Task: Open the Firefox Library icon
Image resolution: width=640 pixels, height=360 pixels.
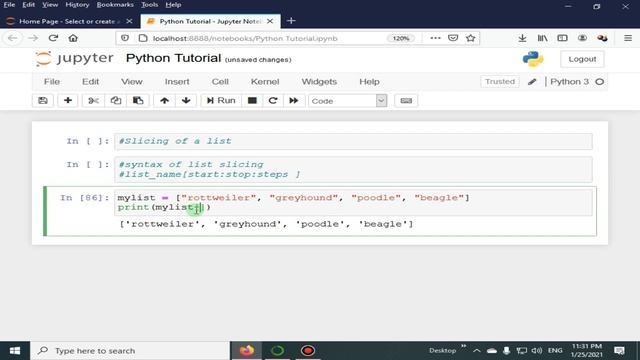Action: point(542,38)
